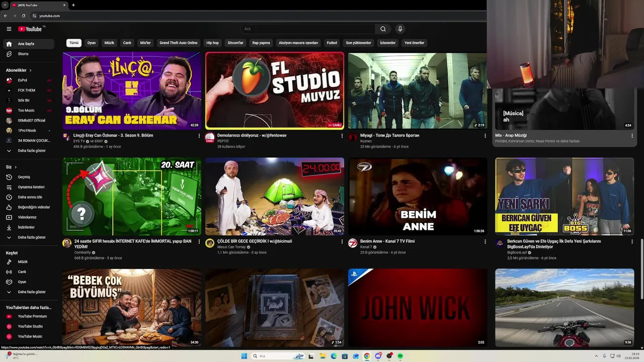Go to Ana Sayfa home
644x362 pixels.
pyautogui.click(x=29, y=44)
